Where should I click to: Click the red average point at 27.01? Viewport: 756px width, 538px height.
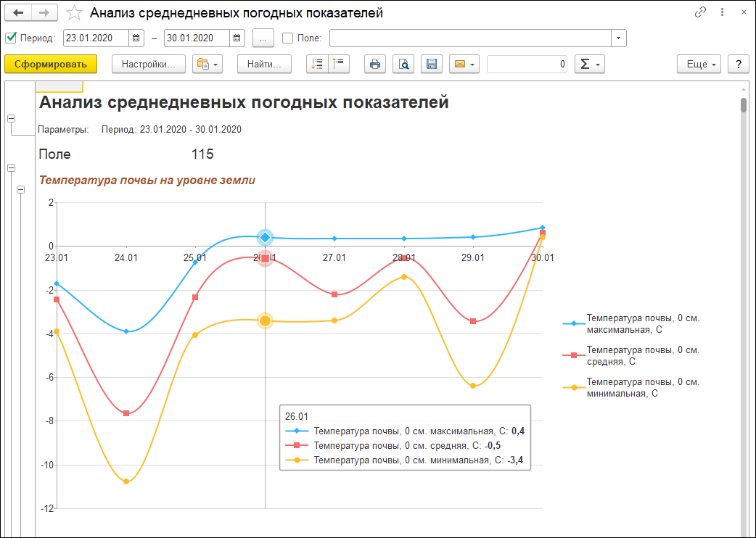click(x=334, y=294)
